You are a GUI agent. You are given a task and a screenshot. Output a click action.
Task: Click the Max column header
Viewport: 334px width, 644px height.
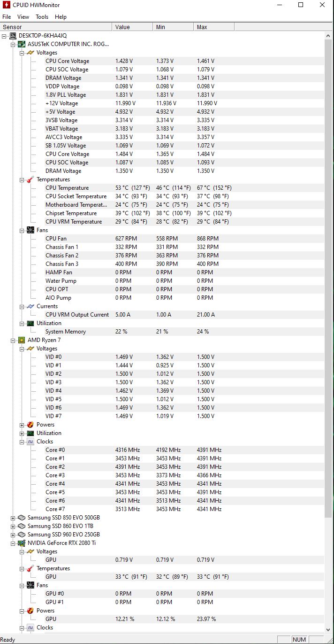[x=214, y=27]
